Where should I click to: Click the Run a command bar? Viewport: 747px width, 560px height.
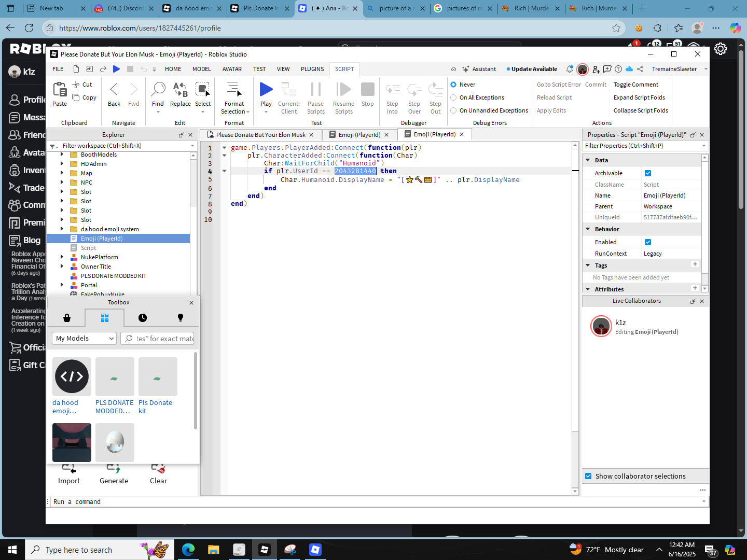coord(378,502)
